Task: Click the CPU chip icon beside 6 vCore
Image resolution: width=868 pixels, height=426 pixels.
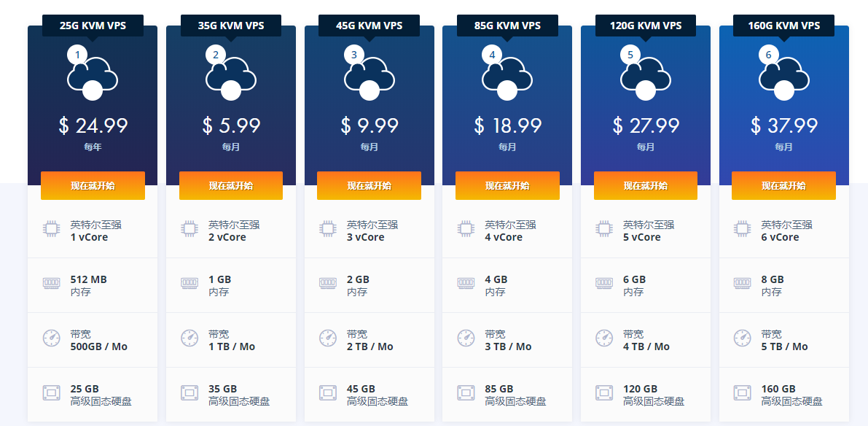Action: click(x=743, y=229)
